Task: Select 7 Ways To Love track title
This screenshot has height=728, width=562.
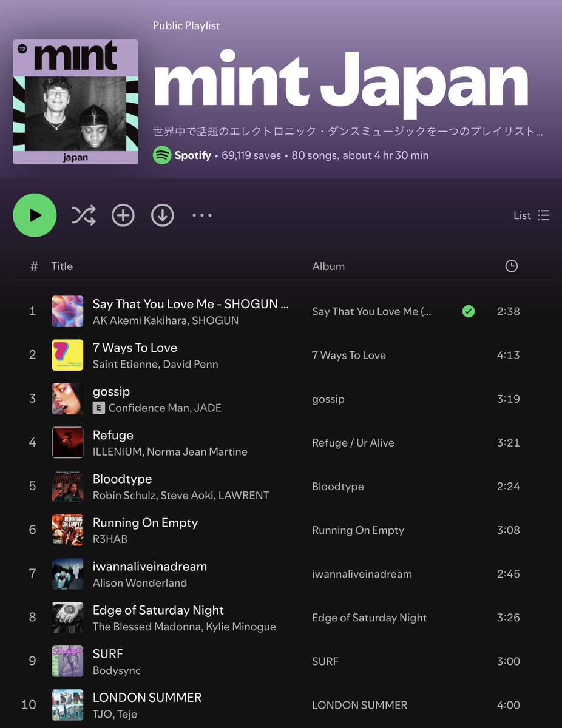Action: coord(135,348)
